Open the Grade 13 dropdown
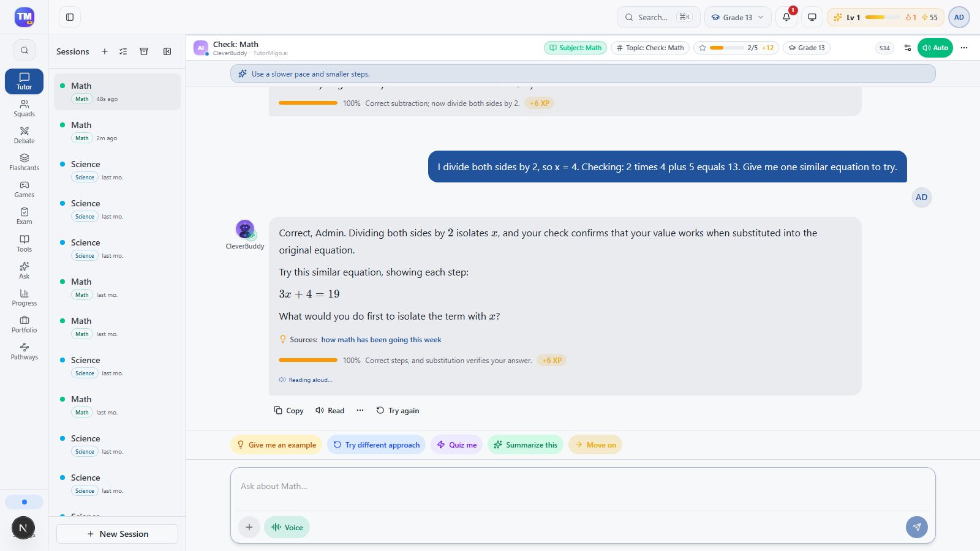980x551 pixels. tap(737, 17)
